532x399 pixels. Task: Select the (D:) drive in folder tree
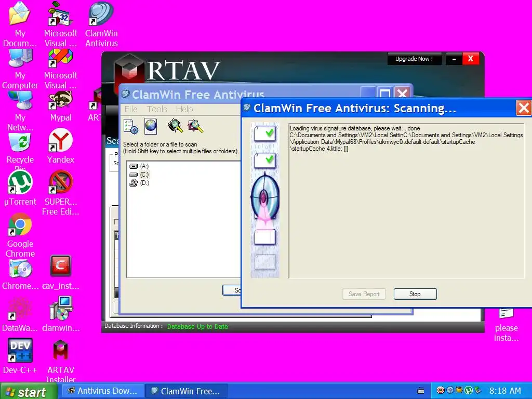(139, 183)
